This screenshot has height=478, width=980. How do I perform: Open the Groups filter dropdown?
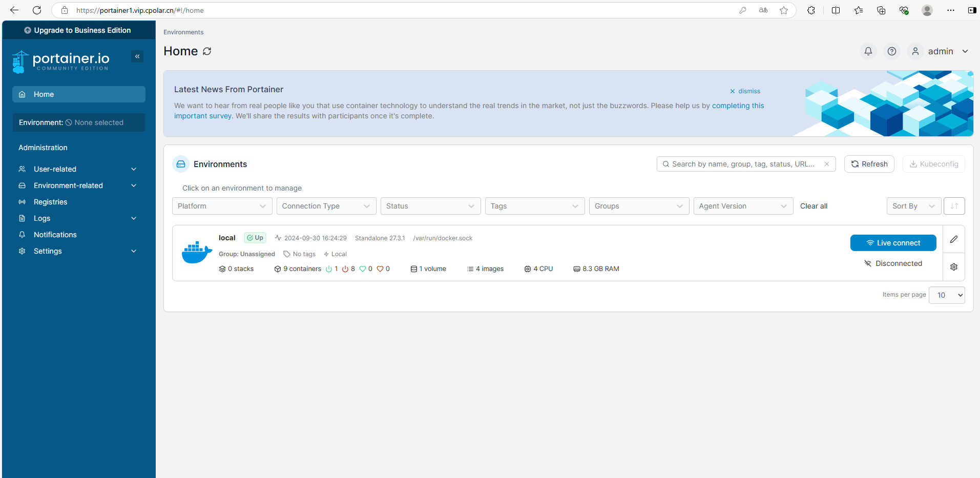click(639, 206)
